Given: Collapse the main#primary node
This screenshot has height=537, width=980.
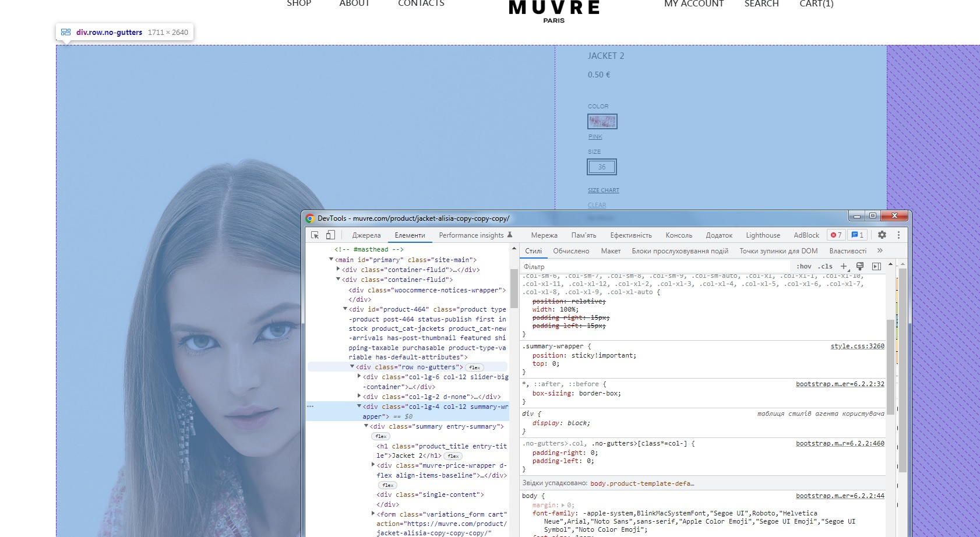Looking at the screenshot, I should coord(331,259).
